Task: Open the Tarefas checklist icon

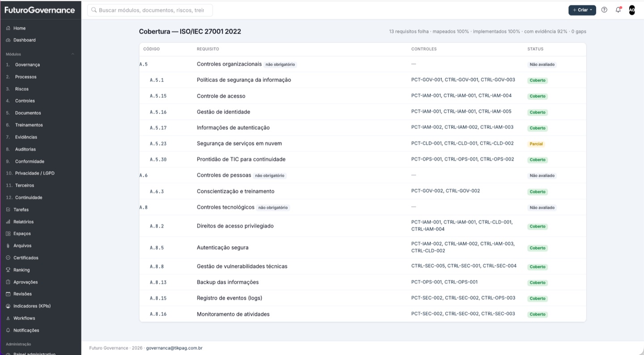Action: [8, 210]
